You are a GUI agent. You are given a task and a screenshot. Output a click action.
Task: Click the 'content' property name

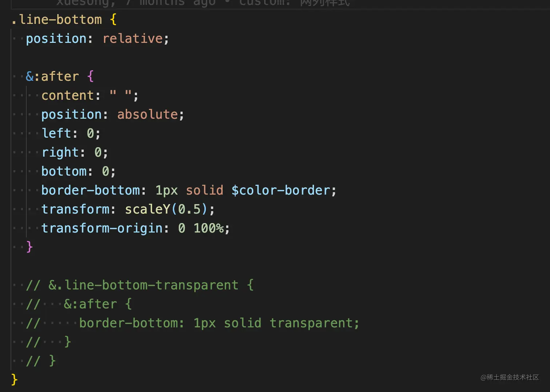(68, 95)
